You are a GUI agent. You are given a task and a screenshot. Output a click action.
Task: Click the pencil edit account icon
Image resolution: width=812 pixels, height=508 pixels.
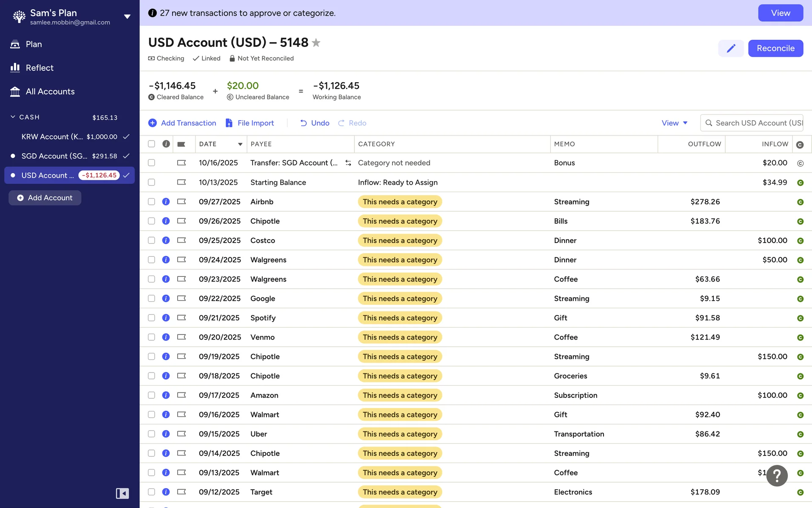tap(730, 48)
